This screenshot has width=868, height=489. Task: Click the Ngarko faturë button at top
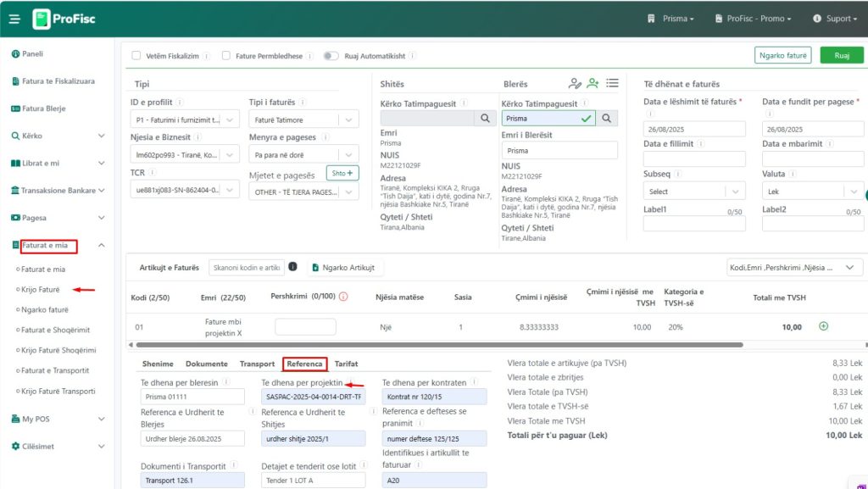782,55
